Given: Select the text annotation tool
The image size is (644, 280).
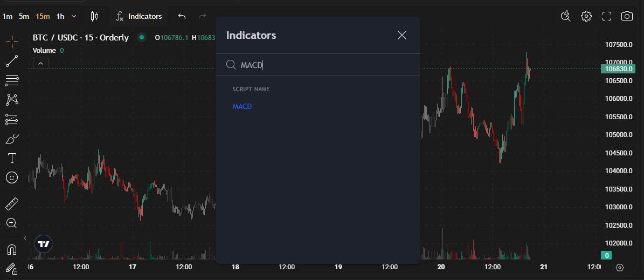Looking at the screenshot, I should pyautogui.click(x=12, y=158).
